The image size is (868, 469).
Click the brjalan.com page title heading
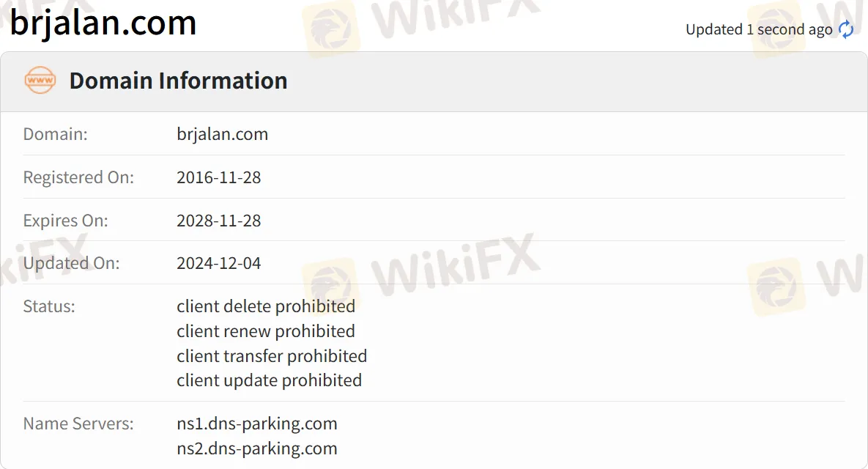(x=103, y=23)
